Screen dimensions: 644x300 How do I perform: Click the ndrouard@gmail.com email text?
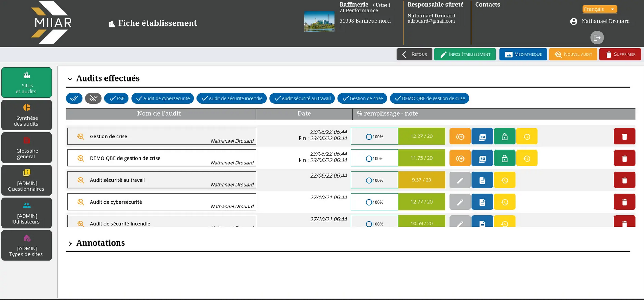click(431, 21)
